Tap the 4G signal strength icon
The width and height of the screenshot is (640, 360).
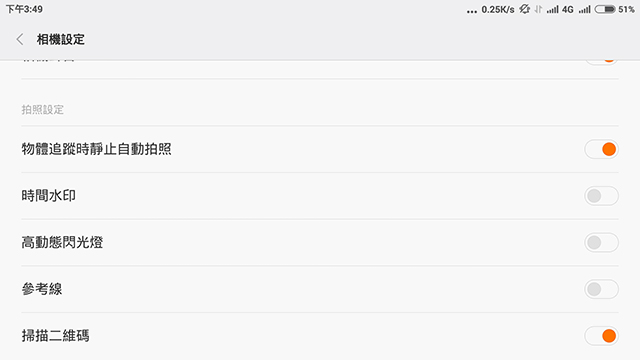coord(560,9)
